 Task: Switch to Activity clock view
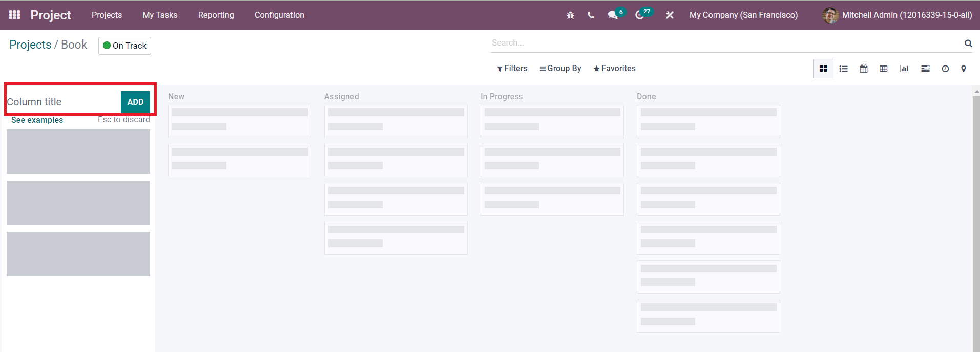(945, 69)
